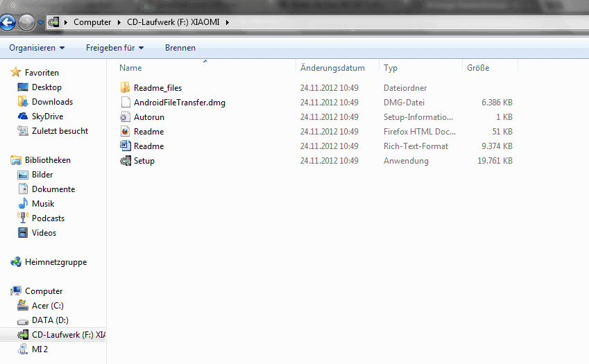Expand arrow after Computer in breadcrumb
Screen dimensions: 589x364
pos(119,22)
